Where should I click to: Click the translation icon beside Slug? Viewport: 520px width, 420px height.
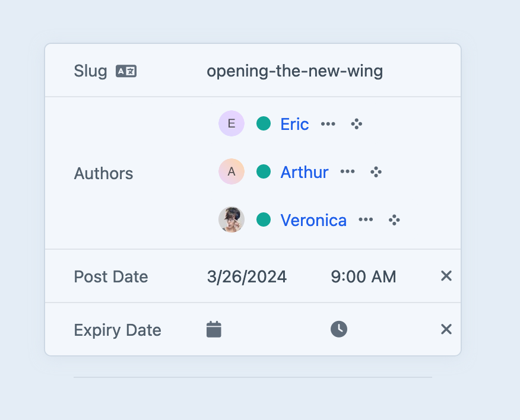(126, 72)
